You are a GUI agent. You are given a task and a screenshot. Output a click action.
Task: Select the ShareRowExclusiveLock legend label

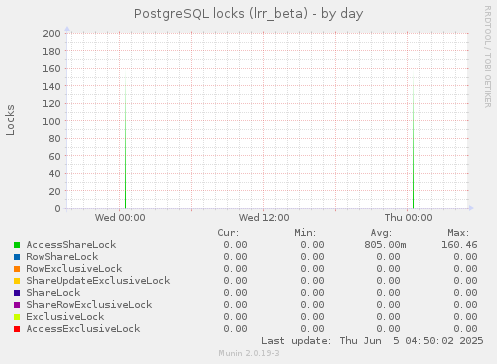89,305
